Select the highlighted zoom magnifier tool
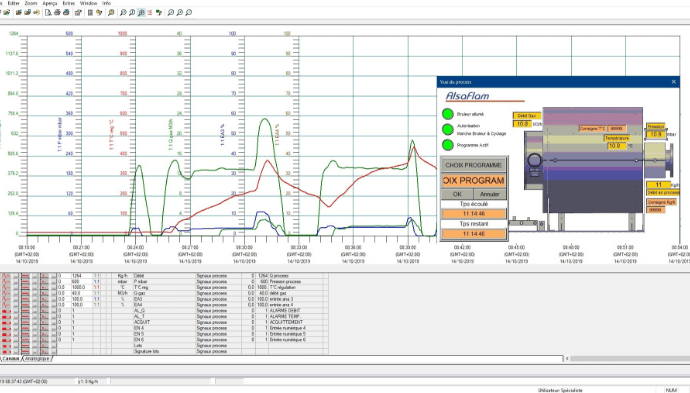Screen dimensions: 690x393 [141, 12]
